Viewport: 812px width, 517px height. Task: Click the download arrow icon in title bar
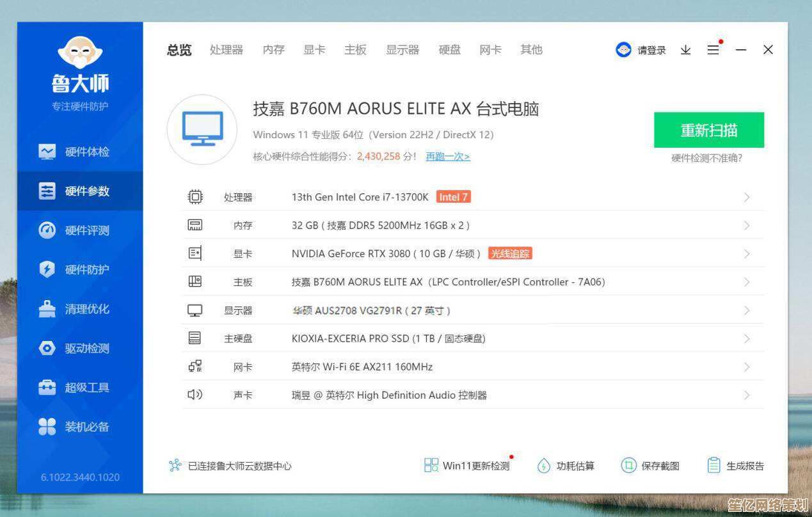coord(685,50)
